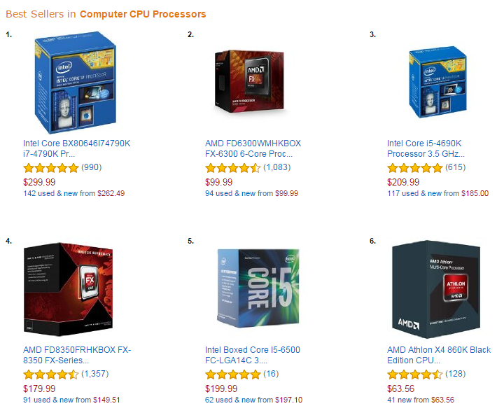This screenshot has height=420, width=504.
Task: Open the AMD Athlon X4 860K Black Edition link
Action: click(x=439, y=355)
